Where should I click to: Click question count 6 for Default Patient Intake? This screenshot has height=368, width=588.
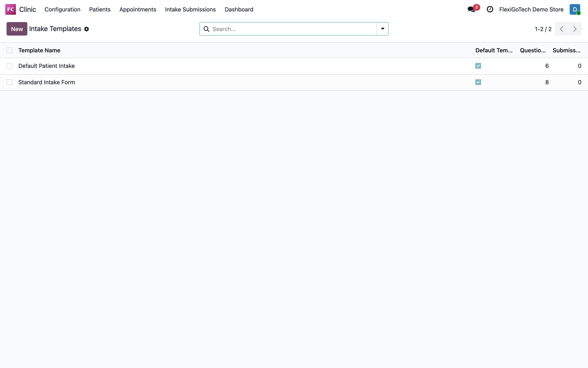click(547, 66)
